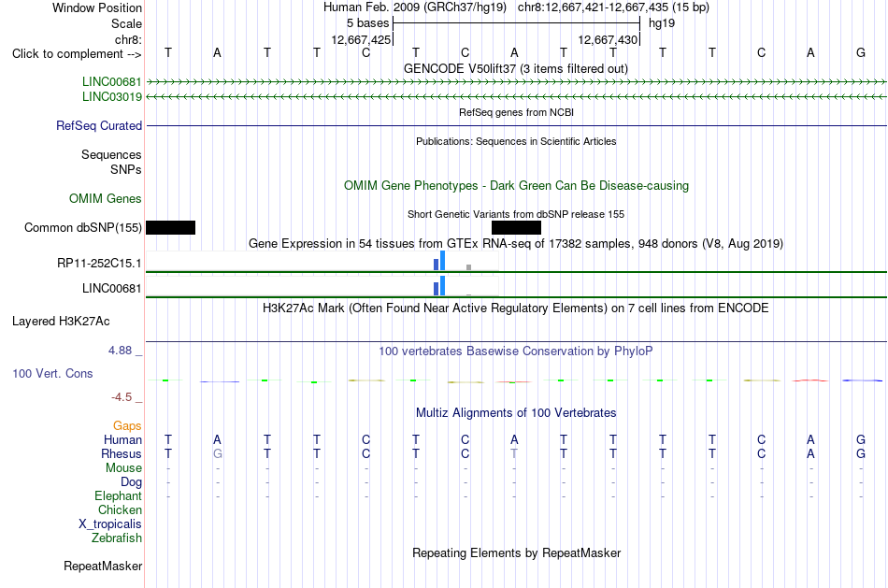Click chr8:12,667,421-12,667,435 (15 bp) header text
Viewport: 888px width, 588px height.
[x=613, y=7]
